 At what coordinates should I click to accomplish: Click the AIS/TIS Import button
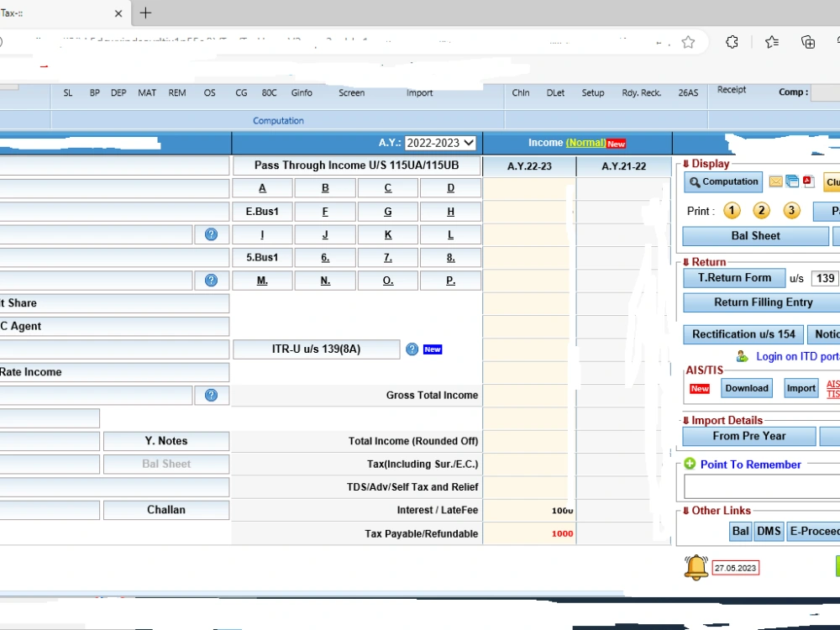click(801, 388)
